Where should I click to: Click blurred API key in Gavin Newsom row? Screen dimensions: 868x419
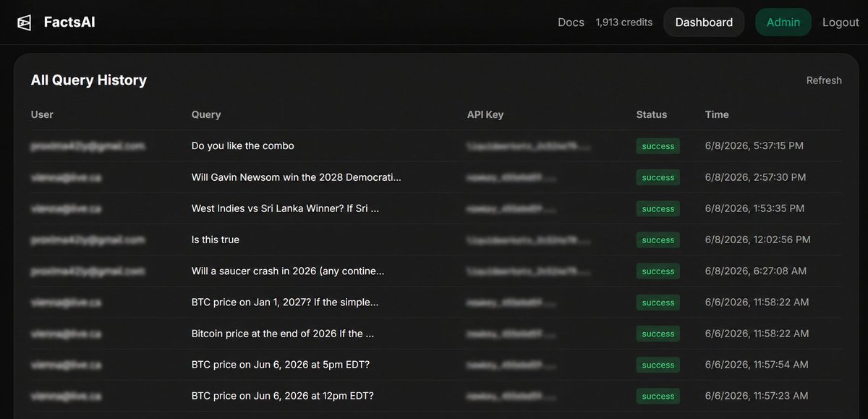tap(512, 177)
